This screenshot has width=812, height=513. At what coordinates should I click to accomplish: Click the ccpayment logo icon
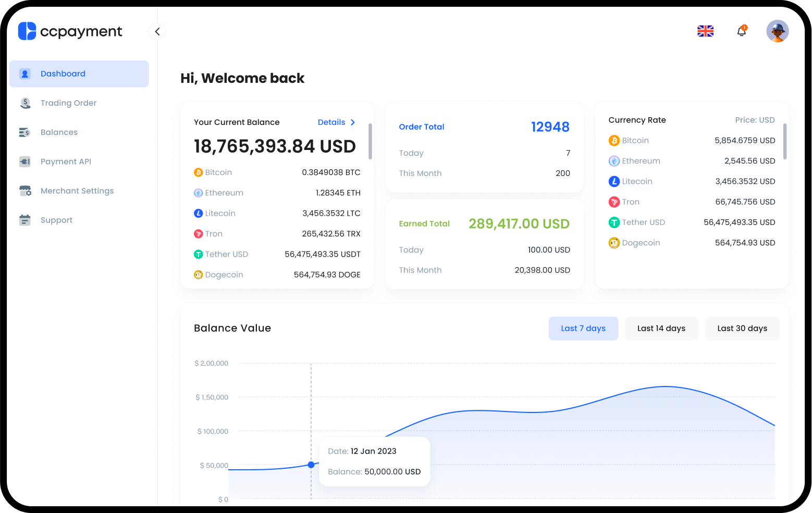pos(27,31)
